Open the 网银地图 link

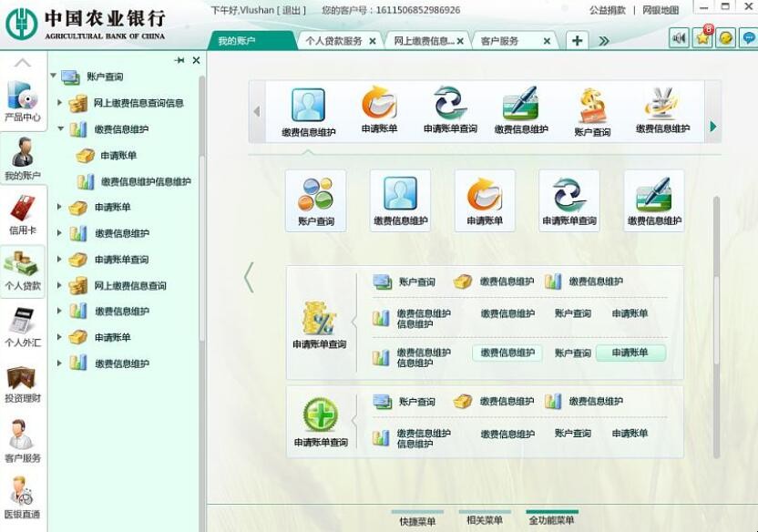(x=661, y=10)
